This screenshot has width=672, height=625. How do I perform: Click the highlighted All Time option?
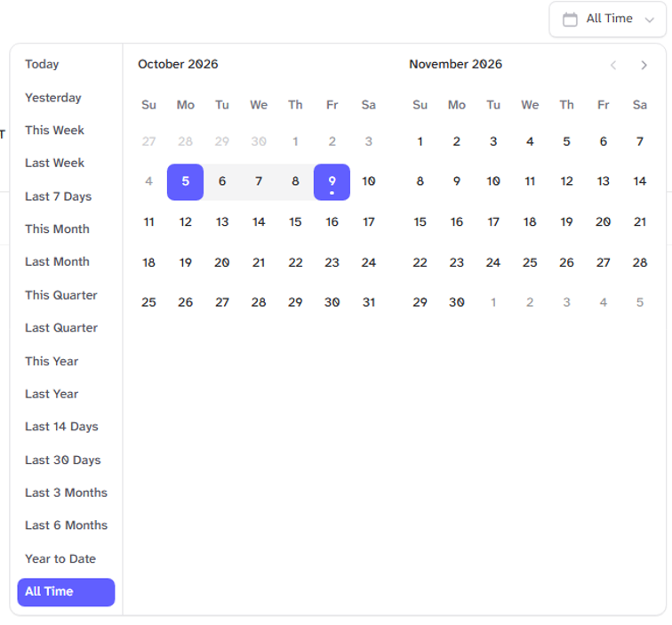pyautogui.click(x=66, y=592)
